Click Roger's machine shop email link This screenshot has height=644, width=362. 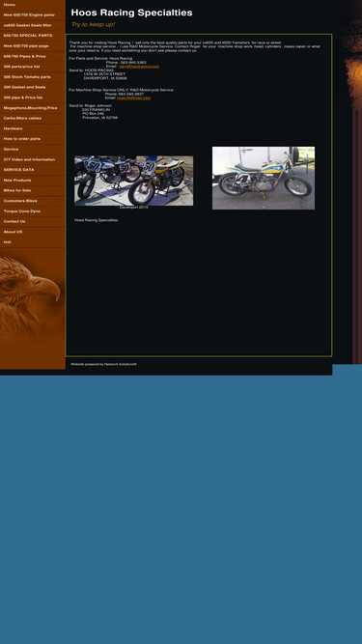[134, 98]
